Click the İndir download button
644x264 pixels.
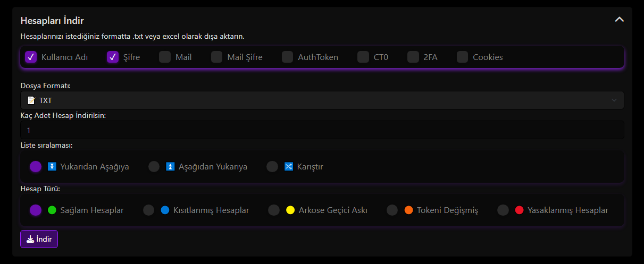pos(39,239)
